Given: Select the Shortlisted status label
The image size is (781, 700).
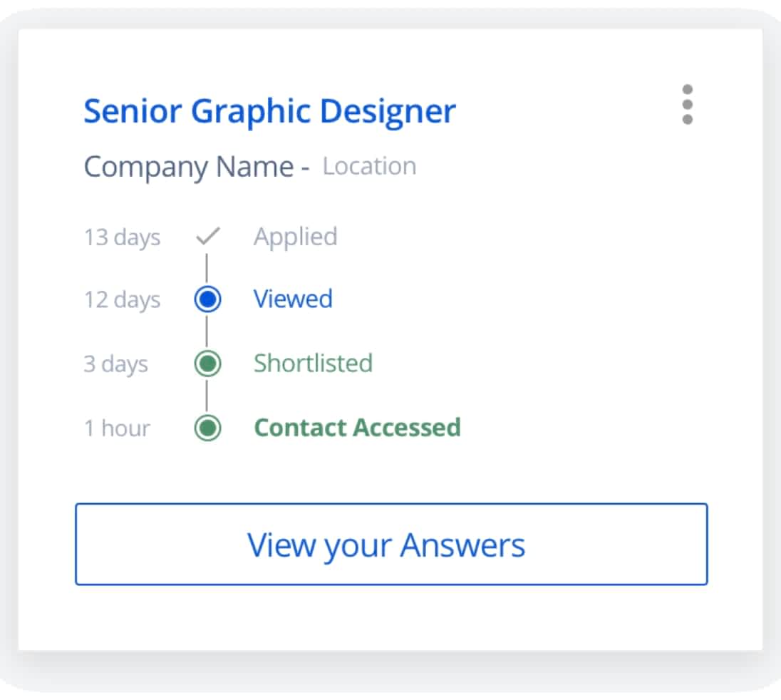Looking at the screenshot, I should pyautogui.click(x=313, y=363).
